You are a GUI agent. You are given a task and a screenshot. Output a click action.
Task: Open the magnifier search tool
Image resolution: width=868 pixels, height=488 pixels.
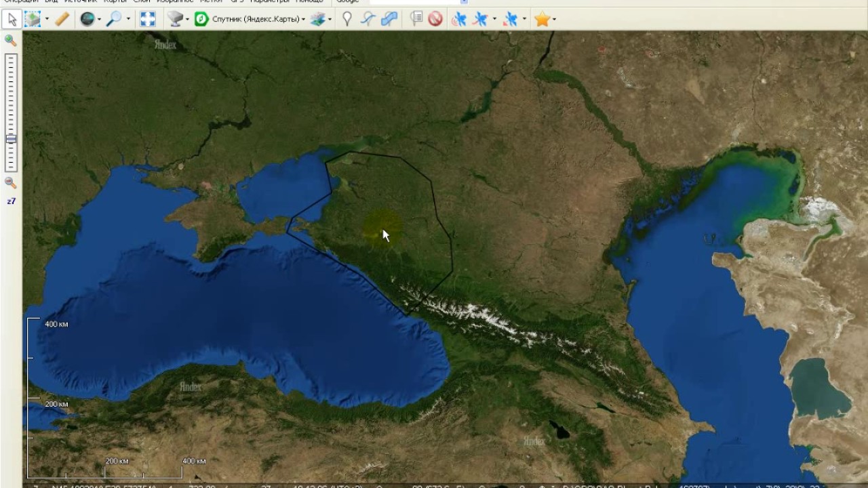(113, 19)
